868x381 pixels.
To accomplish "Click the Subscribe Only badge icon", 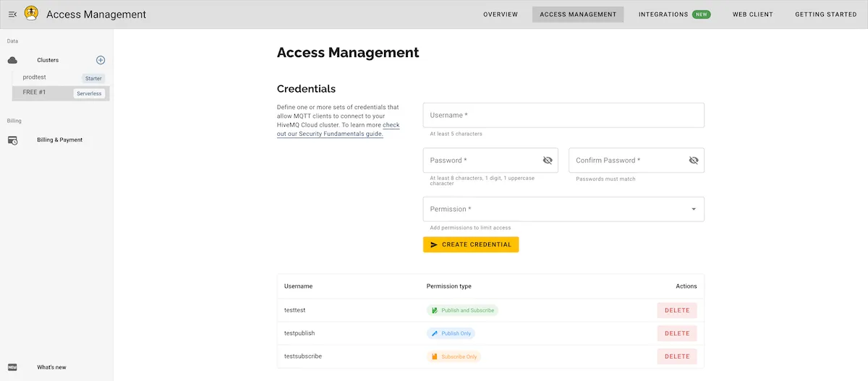I will [435, 356].
